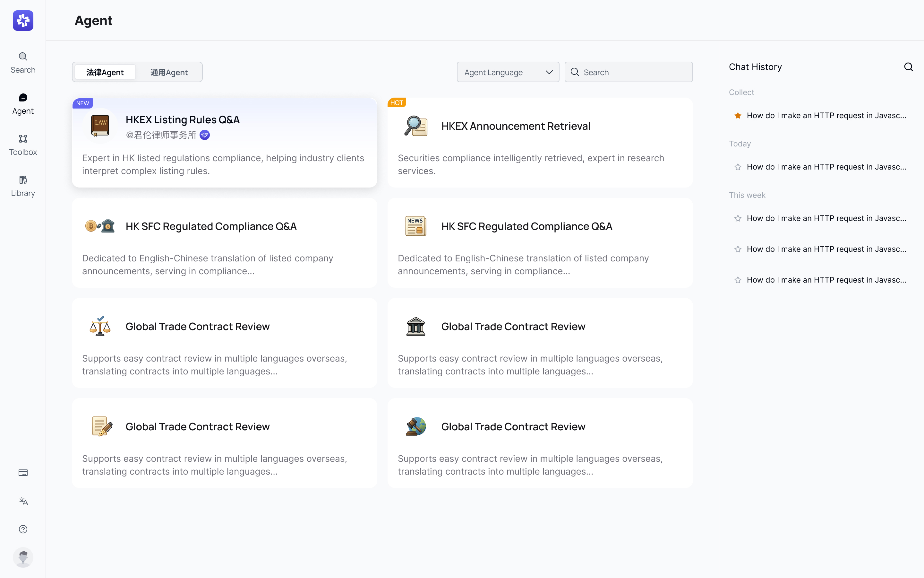Screen dimensions: 924x578
Task: Click the courthouse building icon
Action: [415, 326]
